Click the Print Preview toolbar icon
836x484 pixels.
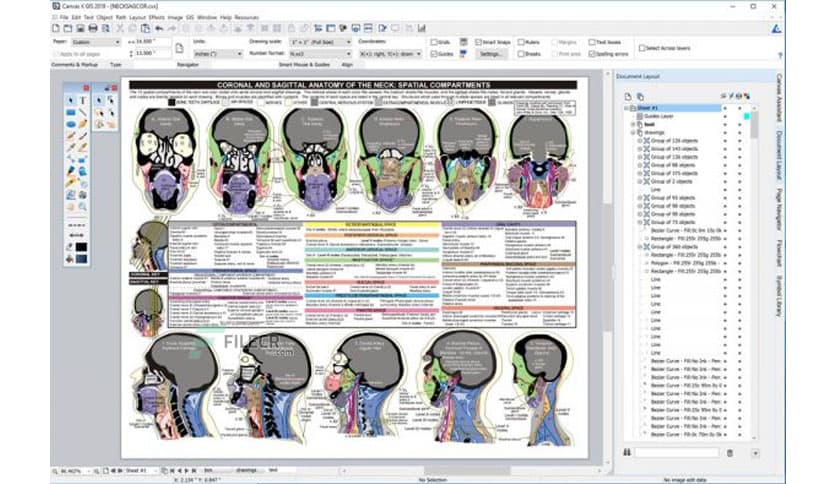106,28
